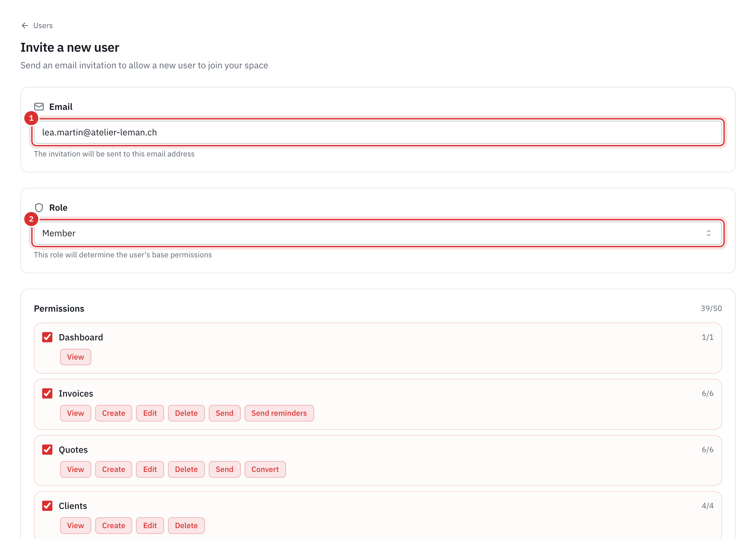Screen dimensions: 756x539
Task: Click the up-down chevron in Role selector
Action: [x=708, y=233]
